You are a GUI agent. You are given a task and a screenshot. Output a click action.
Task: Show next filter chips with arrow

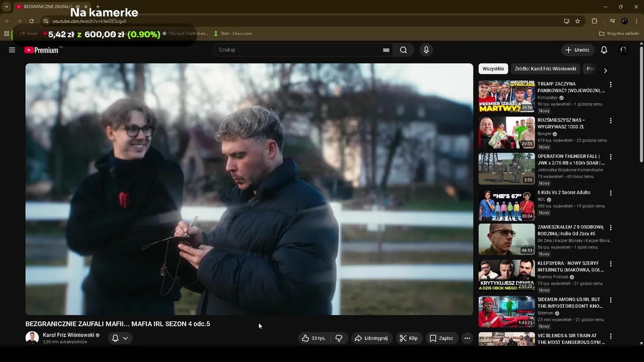(605, 70)
